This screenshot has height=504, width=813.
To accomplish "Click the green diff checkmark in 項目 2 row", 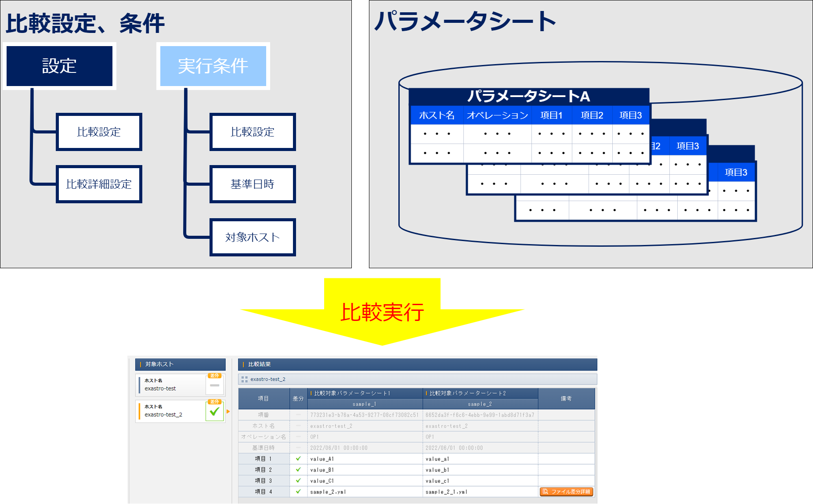I will pos(298,470).
